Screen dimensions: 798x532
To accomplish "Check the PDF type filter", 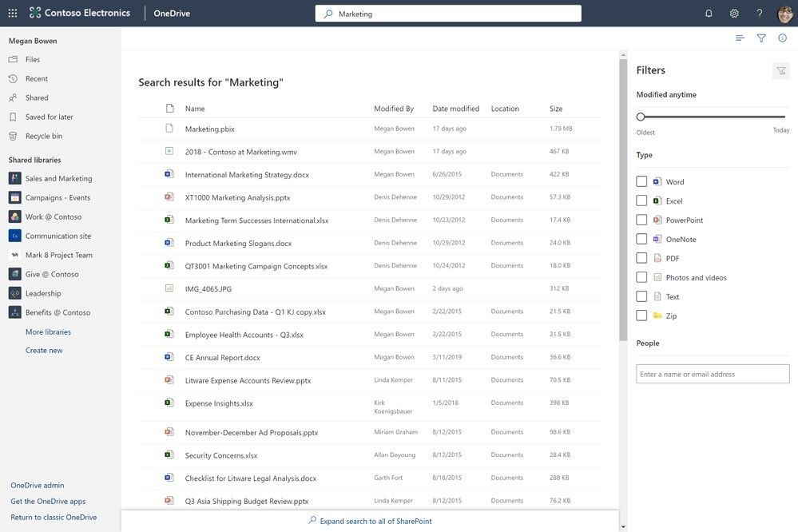I will pos(641,258).
